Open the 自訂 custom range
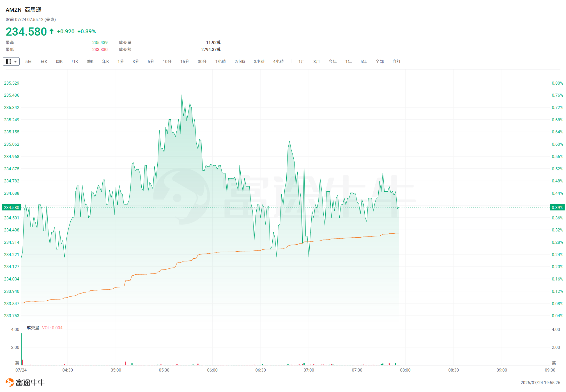This screenshot has width=566, height=392. click(396, 61)
